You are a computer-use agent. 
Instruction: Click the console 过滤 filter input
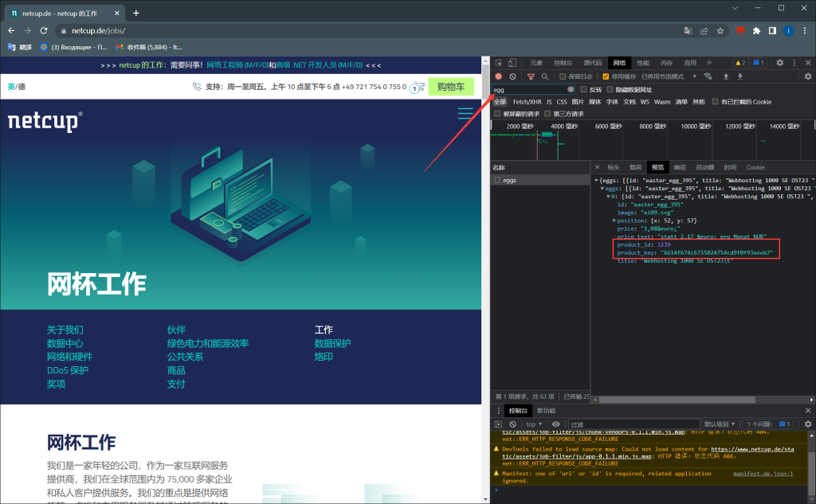point(634,424)
